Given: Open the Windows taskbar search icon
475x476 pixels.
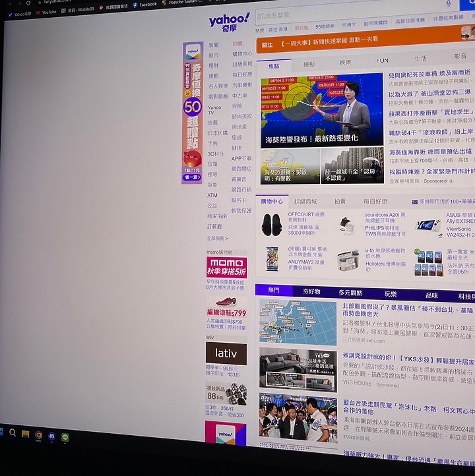Looking at the screenshot, I should pyautogui.click(x=13, y=432).
